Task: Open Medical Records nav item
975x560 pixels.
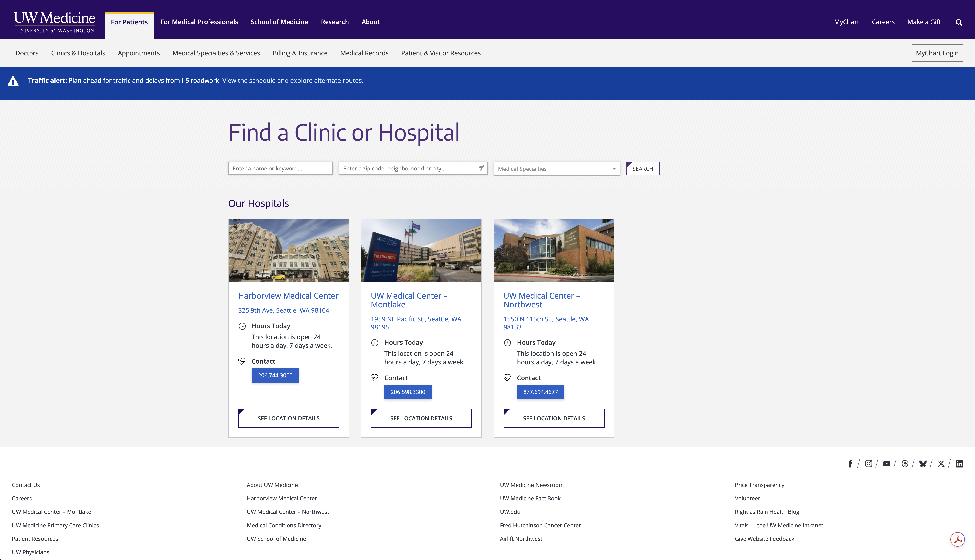Action: [x=364, y=53]
